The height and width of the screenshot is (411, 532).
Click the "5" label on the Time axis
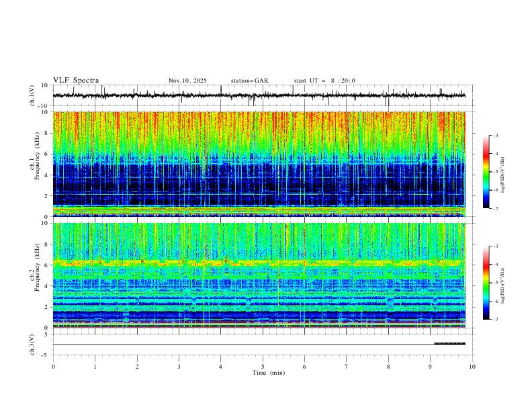coord(263,367)
